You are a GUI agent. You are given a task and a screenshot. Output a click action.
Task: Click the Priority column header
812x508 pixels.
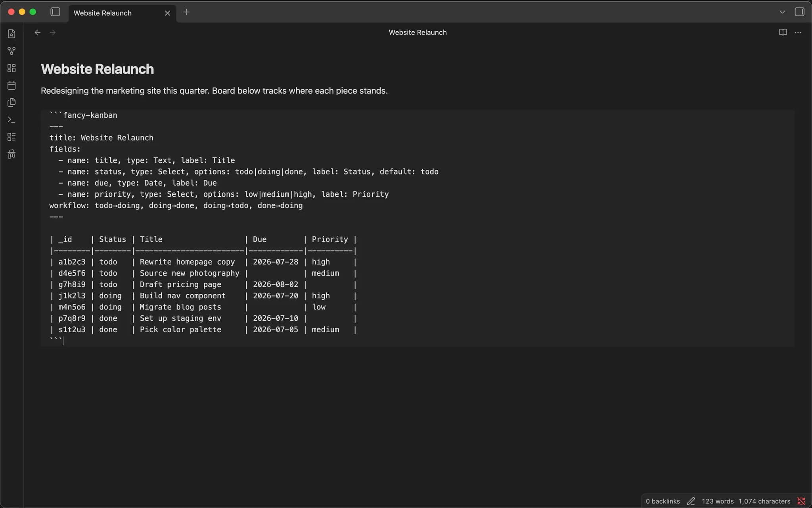click(330, 240)
